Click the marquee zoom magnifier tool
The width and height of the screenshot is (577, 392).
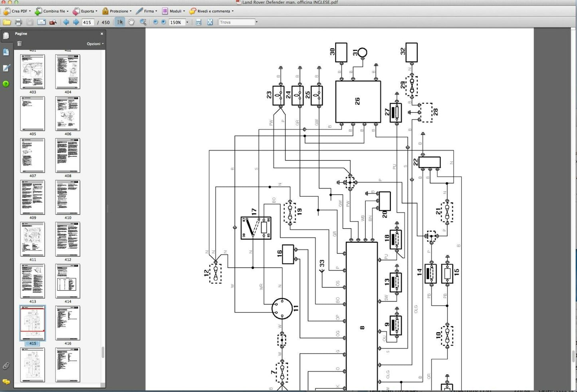[143, 22]
